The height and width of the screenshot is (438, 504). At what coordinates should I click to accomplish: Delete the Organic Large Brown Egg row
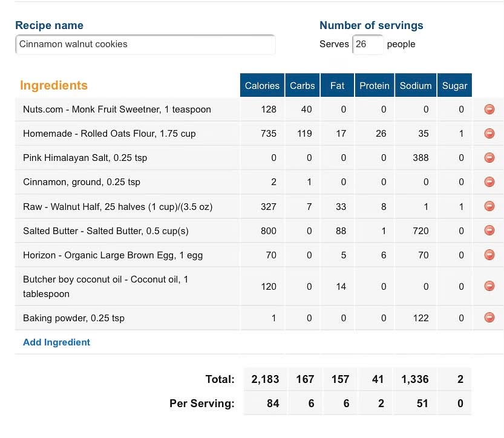click(489, 255)
